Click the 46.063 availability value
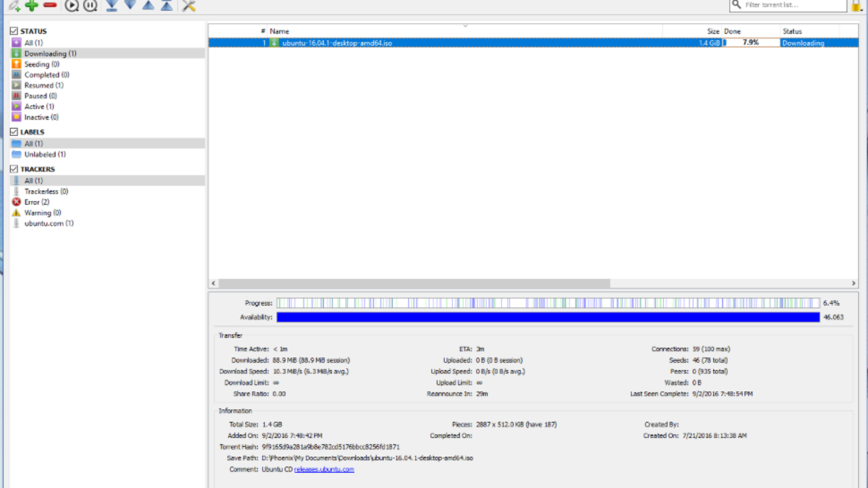 [833, 317]
